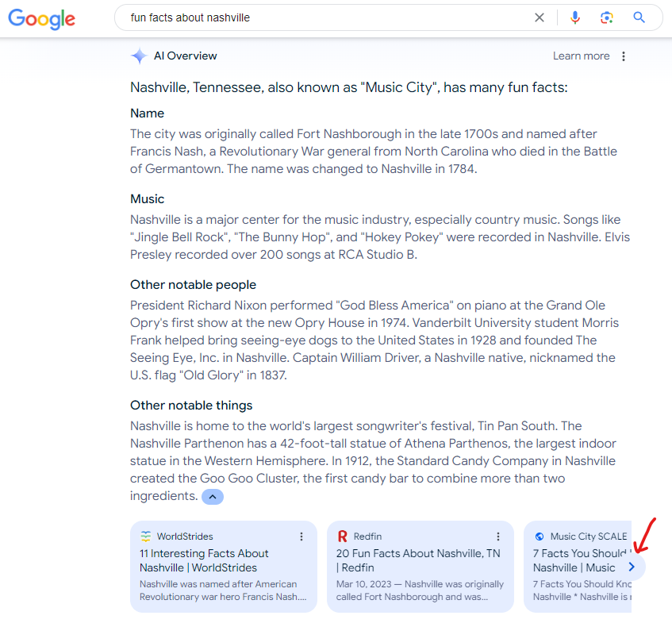The width and height of the screenshot is (672, 627).
Task: Open the Redfin 20 Fun Facts card
Action: [x=420, y=567]
